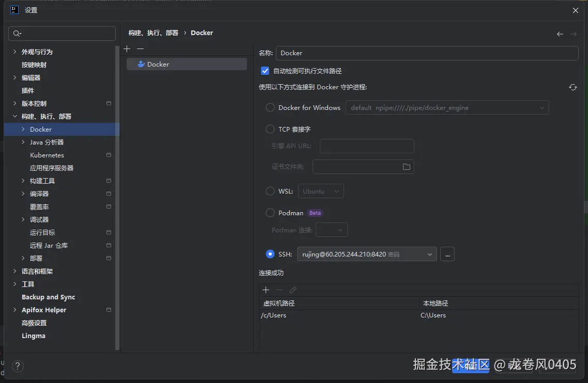Click the 本地路径 column header
Image resolution: width=588 pixels, height=383 pixels.
tap(499, 303)
